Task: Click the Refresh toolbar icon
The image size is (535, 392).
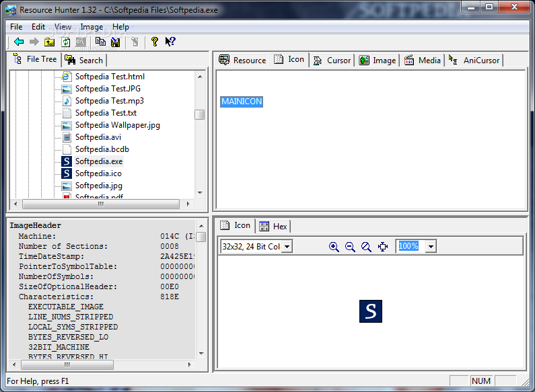Action: (66, 42)
